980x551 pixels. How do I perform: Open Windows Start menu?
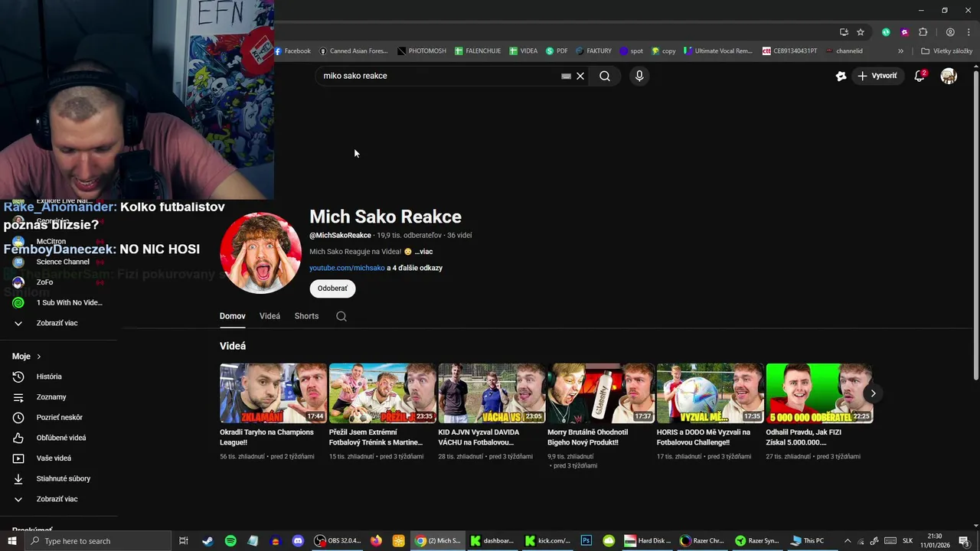pyautogui.click(x=11, y=541)
